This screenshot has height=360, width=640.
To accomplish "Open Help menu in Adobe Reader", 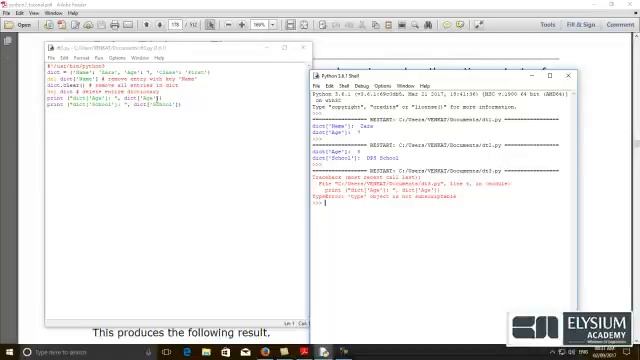I will (x=73, y=13).
